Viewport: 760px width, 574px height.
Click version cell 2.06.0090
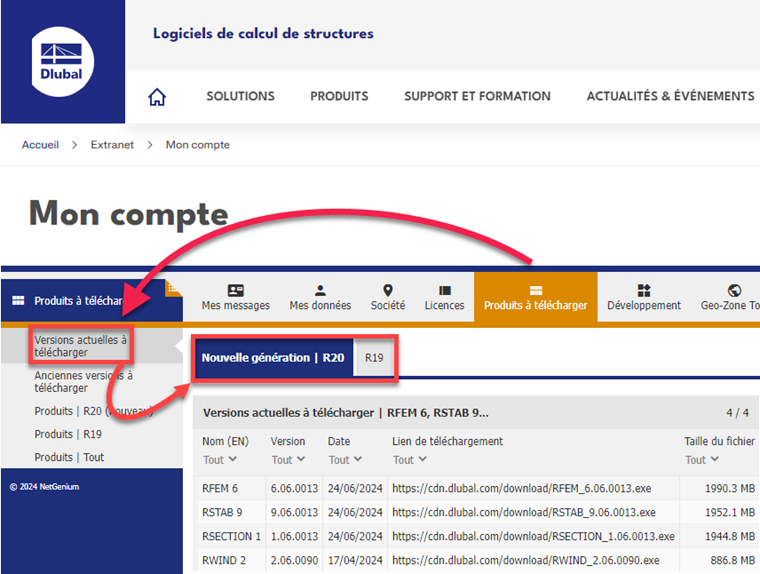(x=294, y=560)
